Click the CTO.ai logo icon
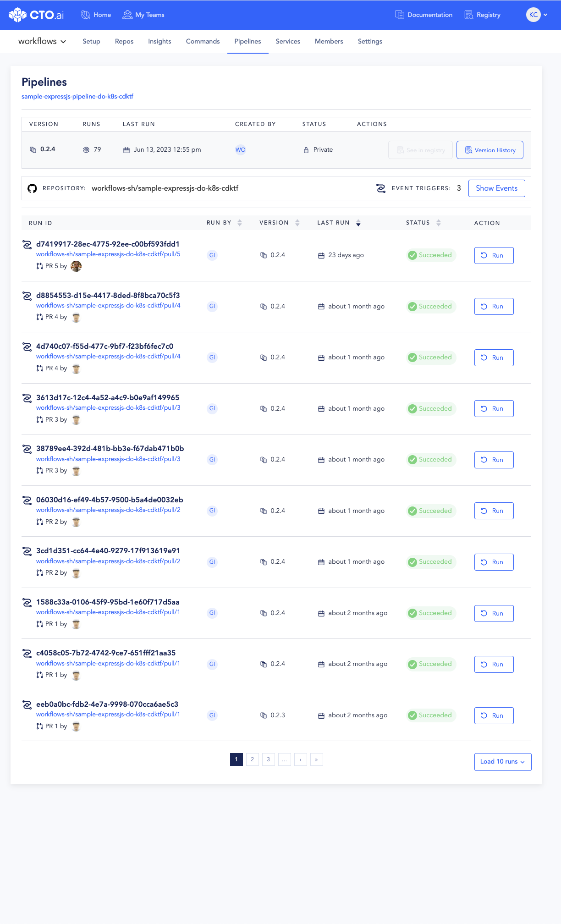 click(x=17, y=15)
